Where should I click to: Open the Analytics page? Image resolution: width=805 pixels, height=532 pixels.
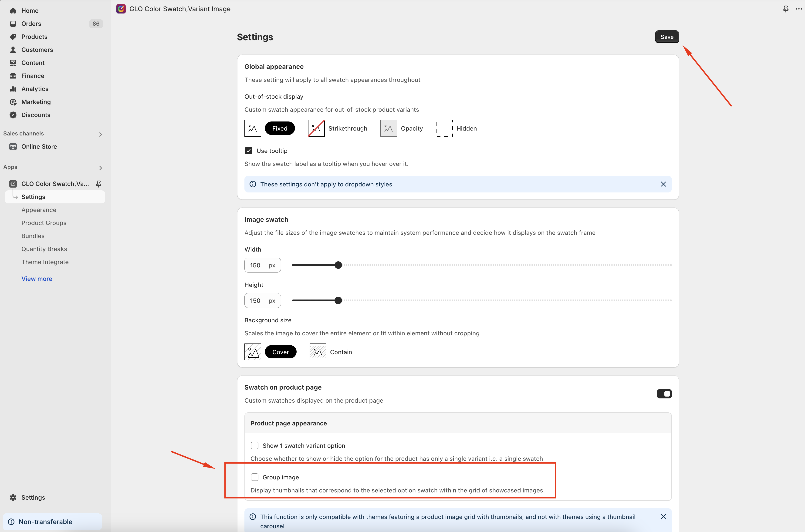point(35,89)
